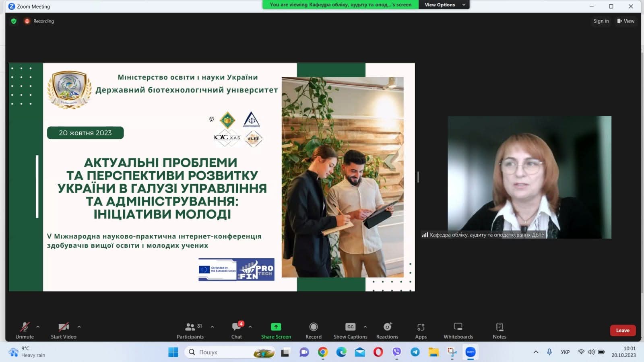Open the Apps panel

click(x=421, y=330)
